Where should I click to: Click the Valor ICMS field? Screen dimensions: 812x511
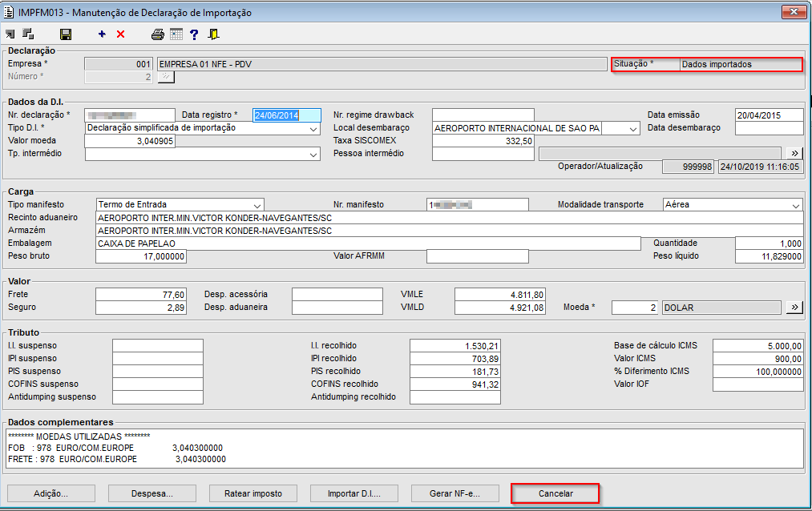click(x=758, y=359)
